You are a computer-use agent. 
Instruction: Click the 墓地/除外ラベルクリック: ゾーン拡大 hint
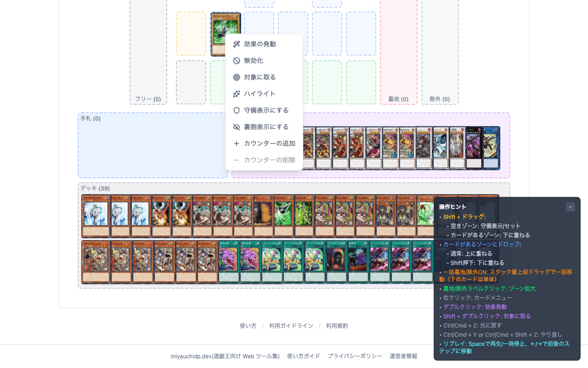[x=489, y=288]
